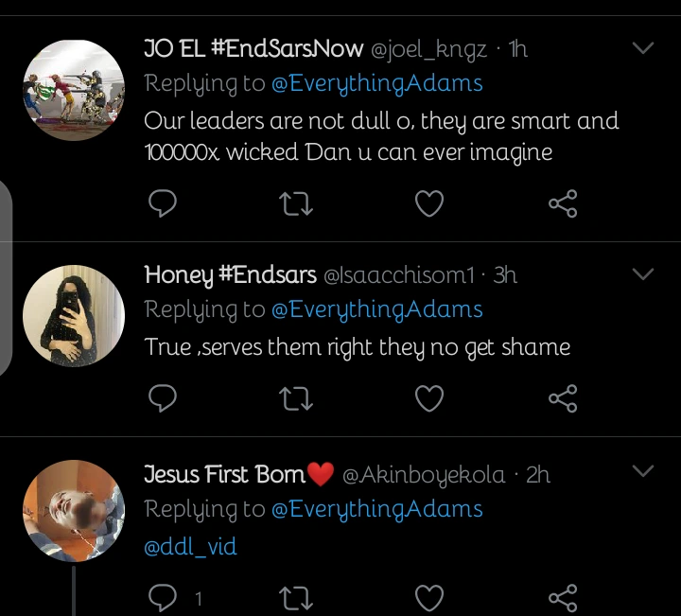Image resolution: width=681 pixels, height=616 pixels.
Task: Open Honey #Endsars profile avatar
Action: (x=73, y=315)
